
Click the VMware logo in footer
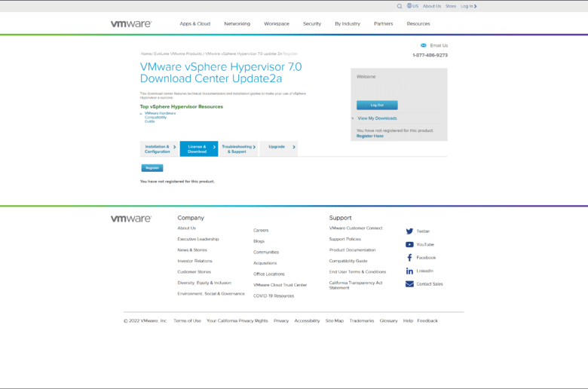[131, 219]
